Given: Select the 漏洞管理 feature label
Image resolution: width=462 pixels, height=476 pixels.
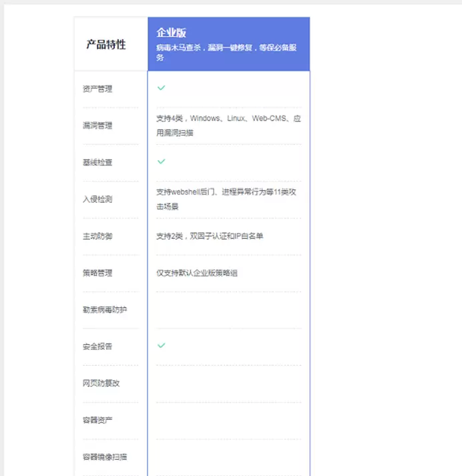Looking at the screenshot, I should 97,126.
